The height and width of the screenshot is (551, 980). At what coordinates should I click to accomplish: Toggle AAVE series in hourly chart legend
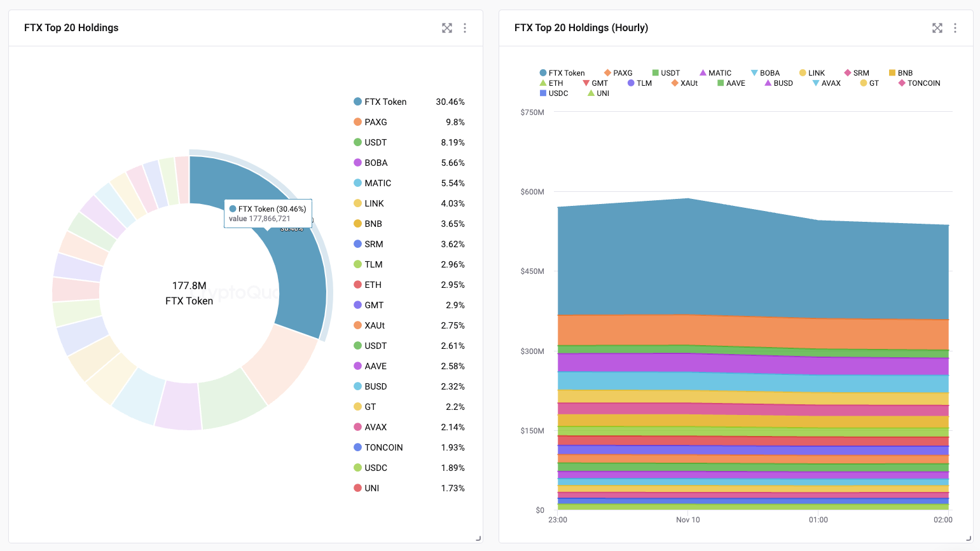pyautogui.click(x=731, y=83)
